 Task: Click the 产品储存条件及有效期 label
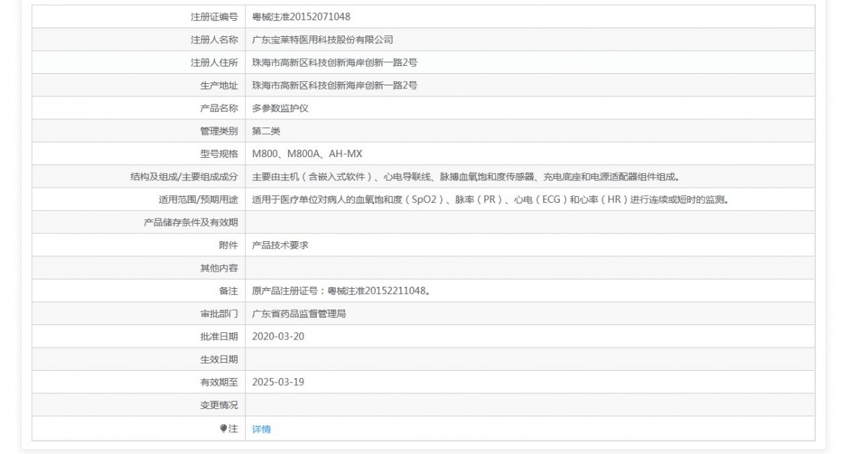point(191,222)
